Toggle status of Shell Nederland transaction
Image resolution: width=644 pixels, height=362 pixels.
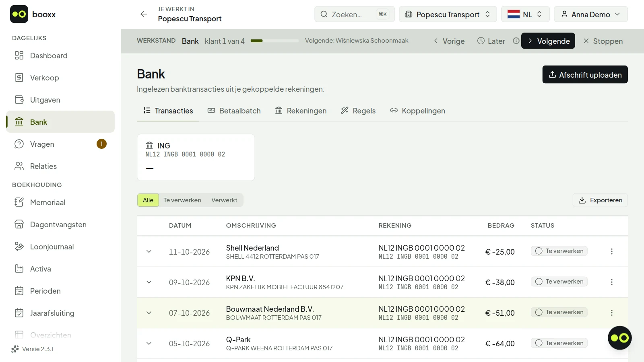click(559, 251)
